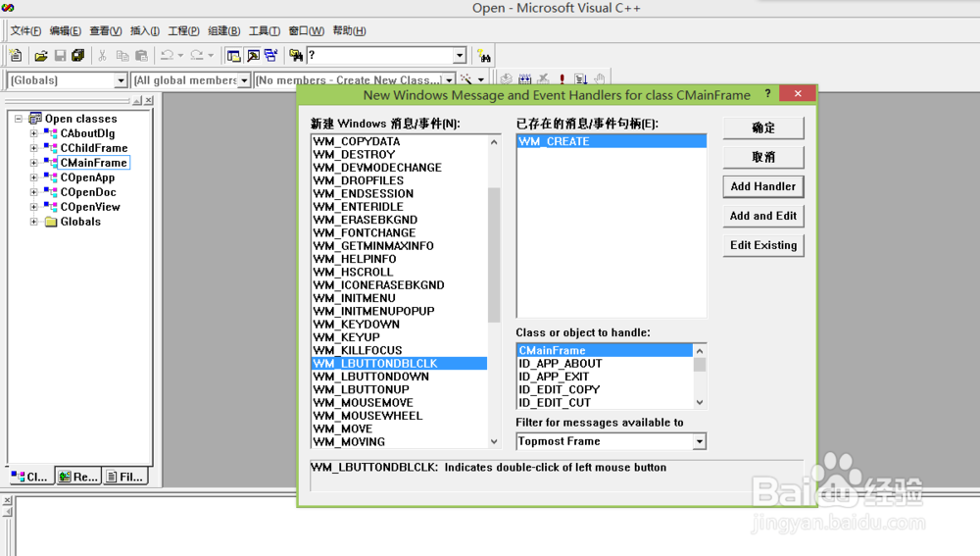The image size is (980, 556).
Task: Close the workspace pane with its X icon
Action: tap(149, 100)
